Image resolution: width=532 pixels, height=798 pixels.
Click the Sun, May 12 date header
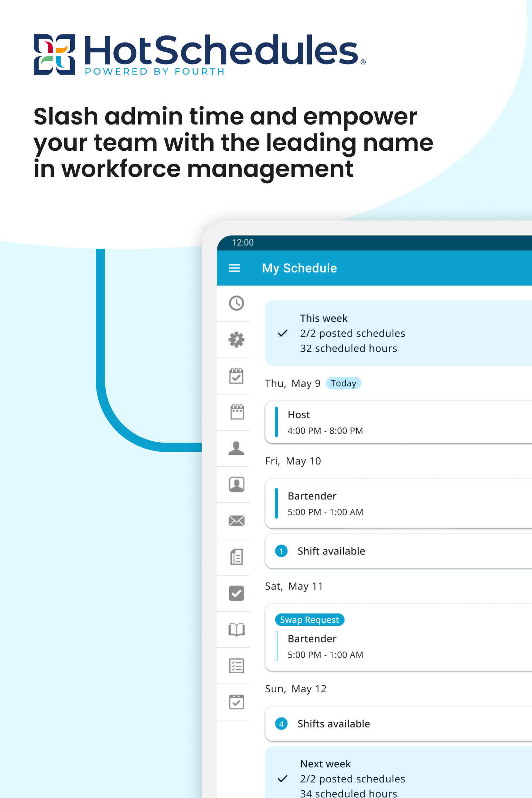click(296, 689)
